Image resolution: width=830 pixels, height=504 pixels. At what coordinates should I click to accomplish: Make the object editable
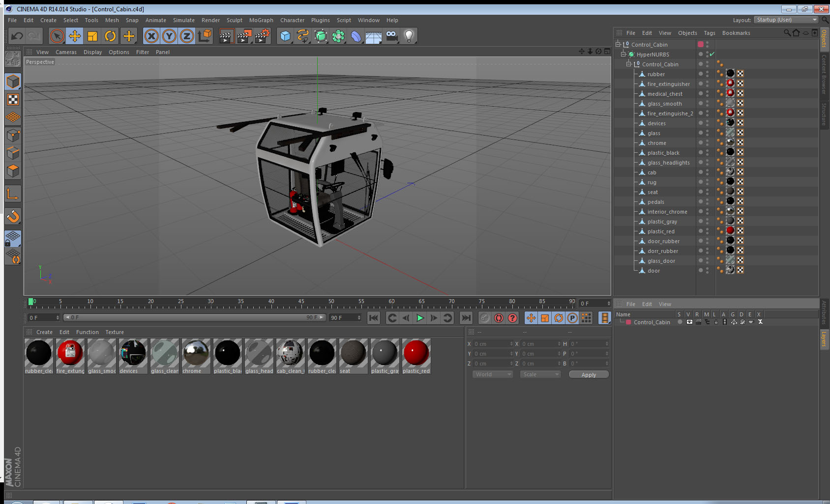pos(13,59)
